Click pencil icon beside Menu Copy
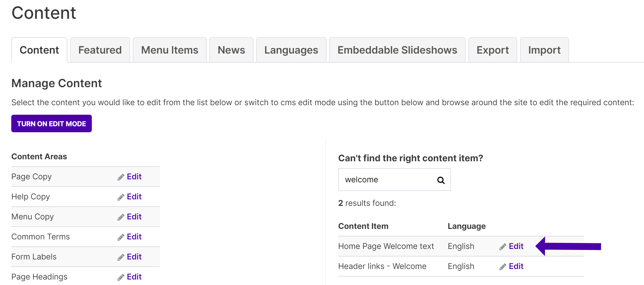Image resolution: width=644 pixels, height=285 pixels. 121,217
